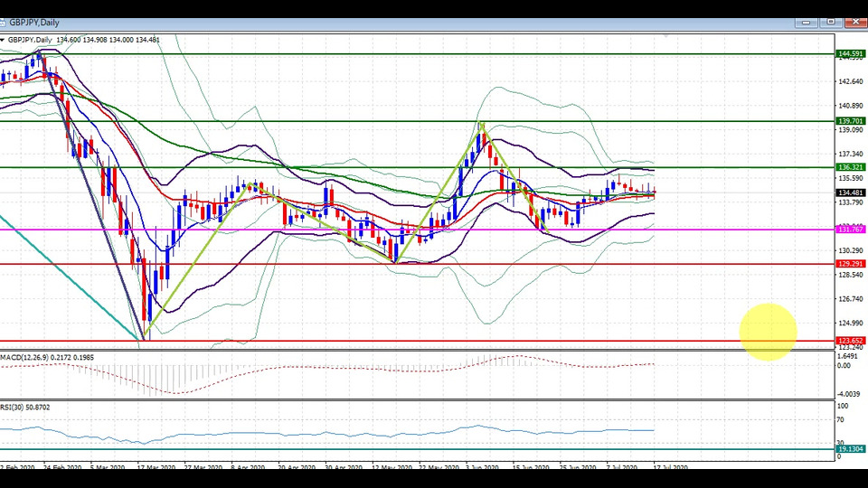Click the 142.640 value on price scale

pyautogui.click(x=851, y=81)
